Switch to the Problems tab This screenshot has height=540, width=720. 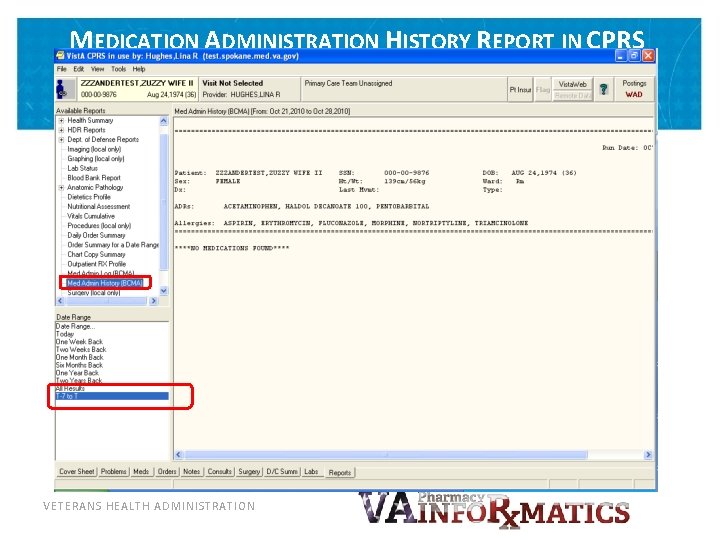click(113, 472)
